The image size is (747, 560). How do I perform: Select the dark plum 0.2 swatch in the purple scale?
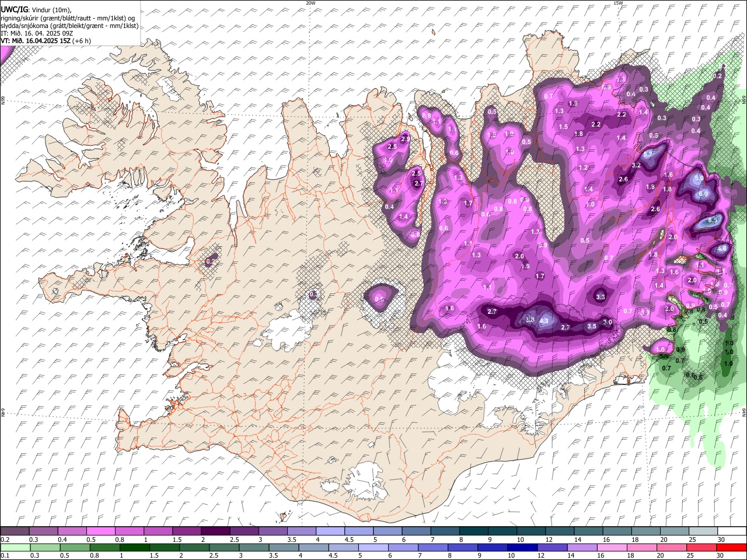15,531
